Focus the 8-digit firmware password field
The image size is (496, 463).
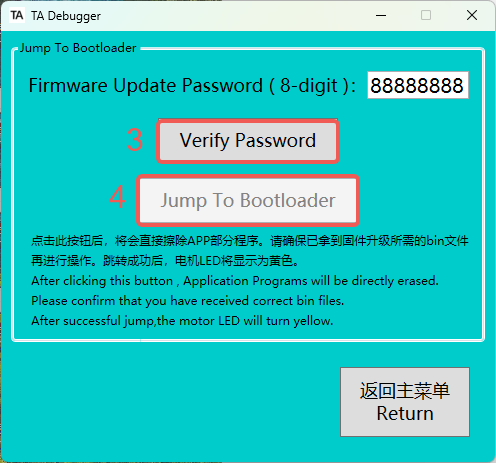pos(418,85)
